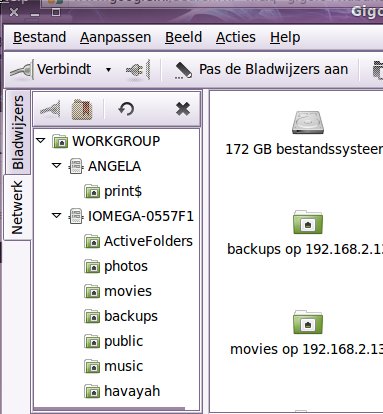The image size is (383, 414).
Task: Select the photos share
Action: [126, 266]
